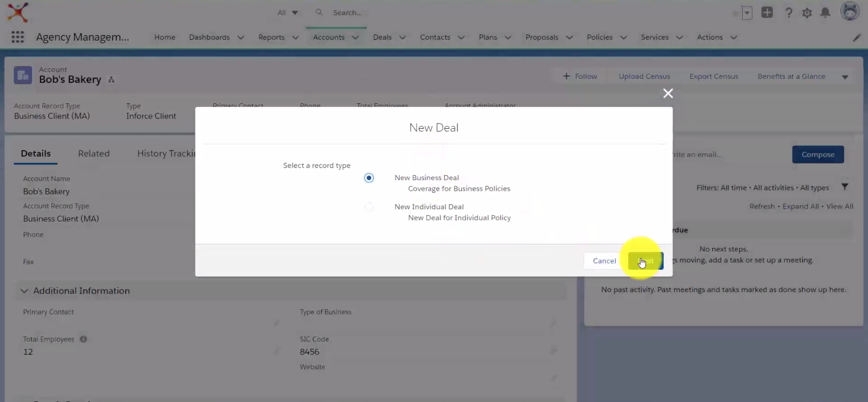The height and width of the screenshot is (402, 868).
Task: Go to the Home tab
Action: (165, 37)
